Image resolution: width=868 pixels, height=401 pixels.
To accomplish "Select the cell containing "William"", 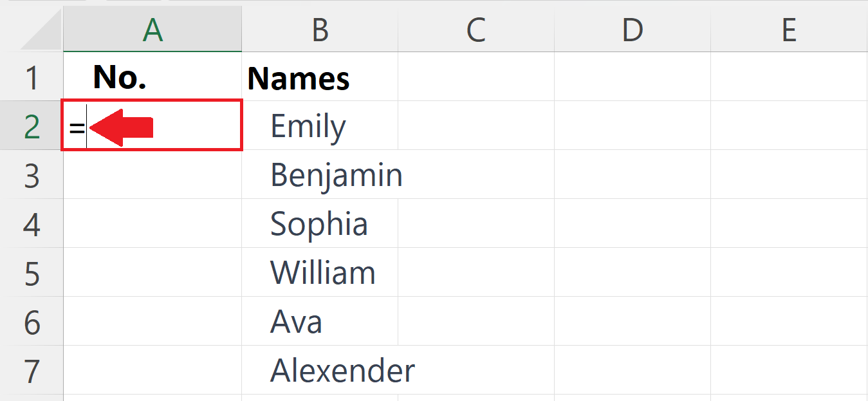I will pos(320,272).
